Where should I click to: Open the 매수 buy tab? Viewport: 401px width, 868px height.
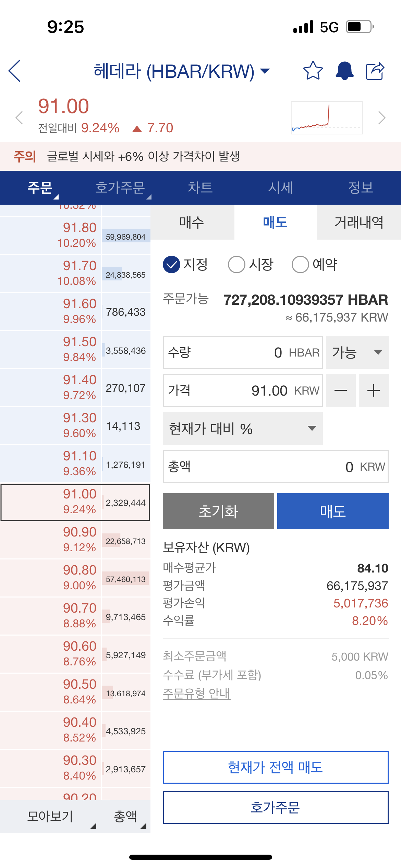[192, 222]
